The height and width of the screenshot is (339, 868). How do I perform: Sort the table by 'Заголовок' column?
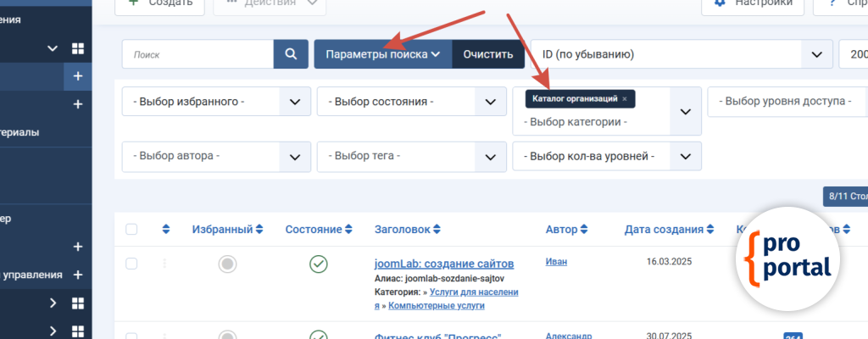[408, 230]
